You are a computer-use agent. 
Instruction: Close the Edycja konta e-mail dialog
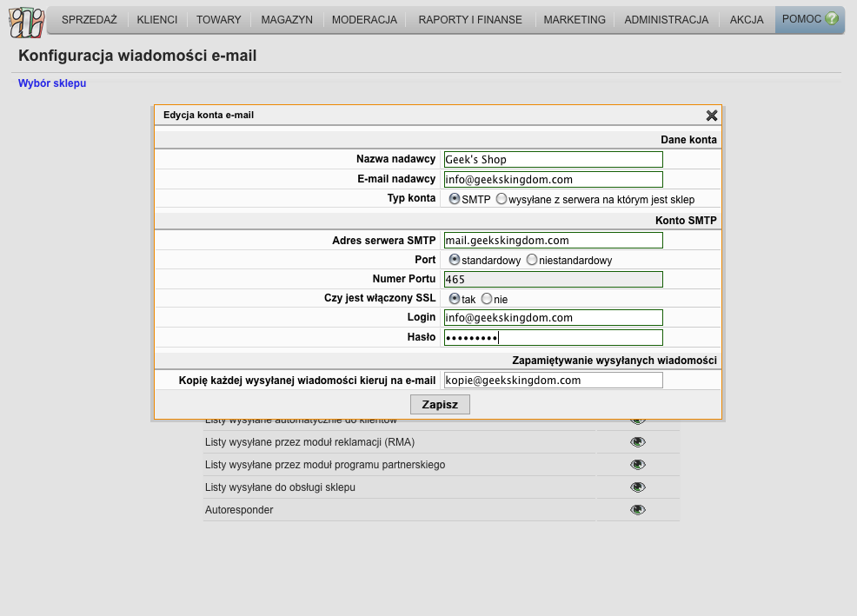(x=712, y=116)
